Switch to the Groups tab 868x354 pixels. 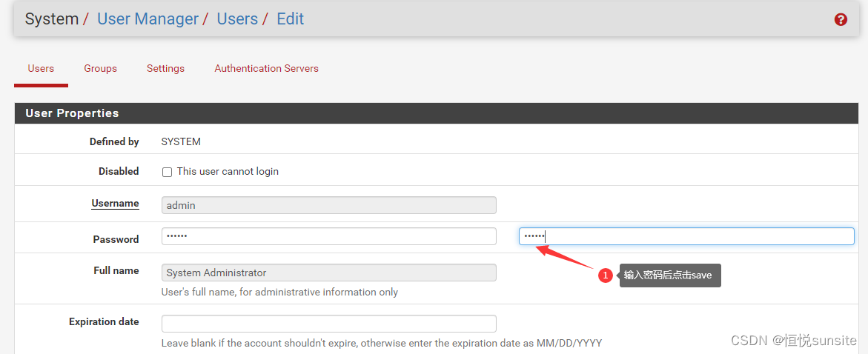click(100, 69)
